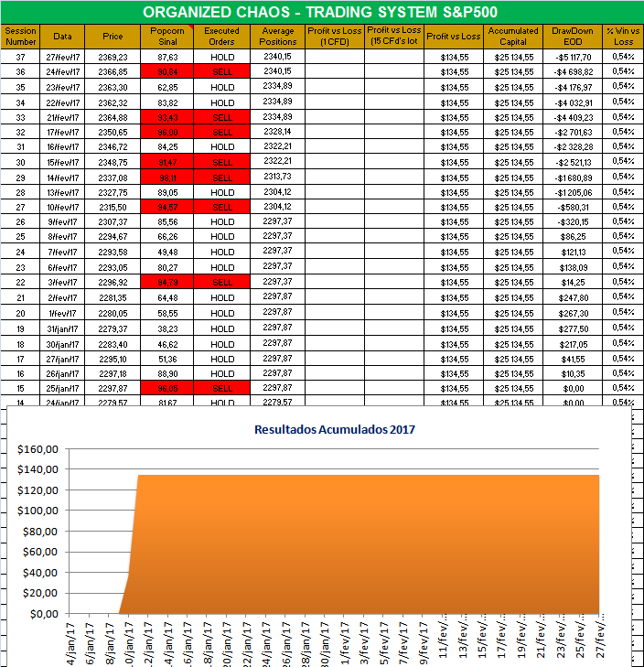Click the red cell 96,05
Image resolution: width=644 pixels, height=667 pixels.
pos(167,388)
